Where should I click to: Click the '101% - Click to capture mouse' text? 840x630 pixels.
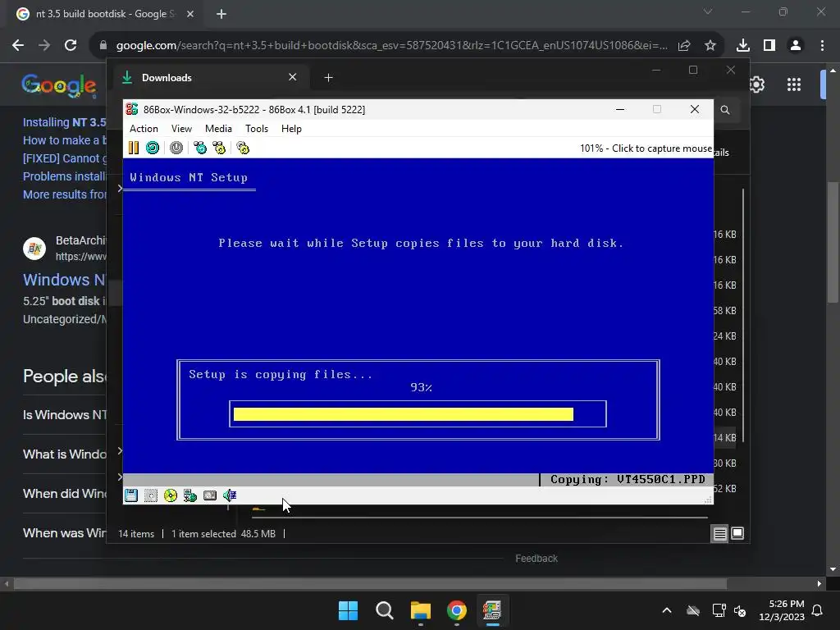point(646,148)
